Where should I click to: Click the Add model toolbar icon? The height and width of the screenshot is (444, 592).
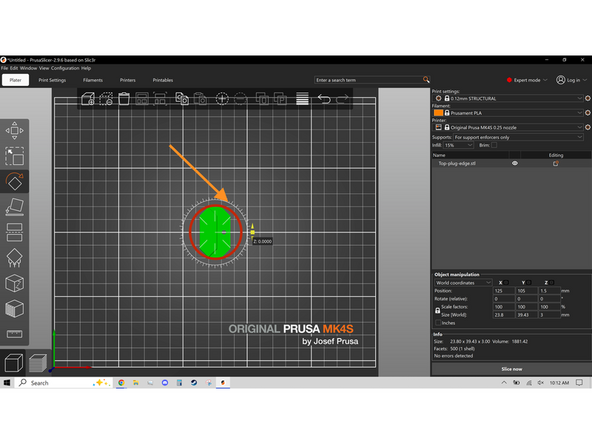88,99
